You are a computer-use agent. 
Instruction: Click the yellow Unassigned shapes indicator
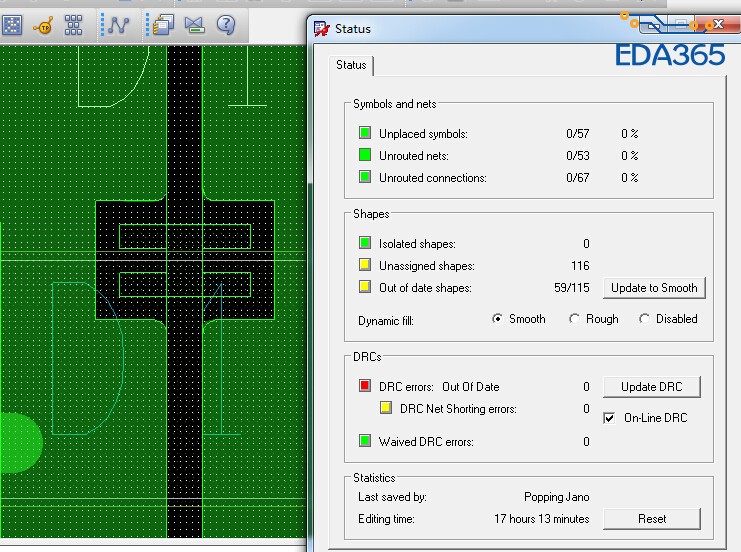click(365, 266)
